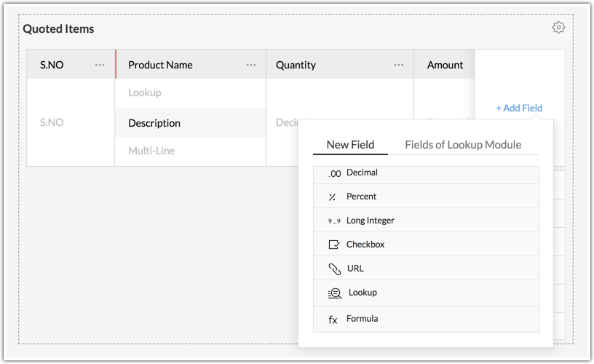Switch to the New Field tab

coord(350,144)
